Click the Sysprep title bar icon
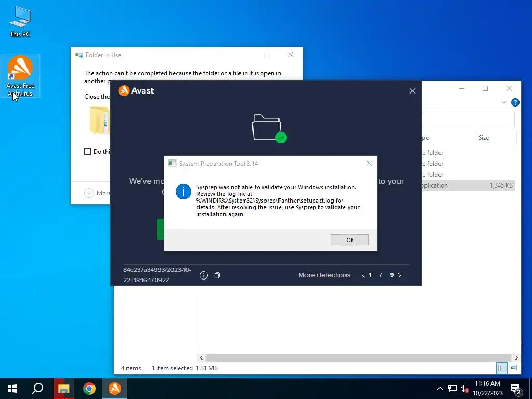 [172, 163]
